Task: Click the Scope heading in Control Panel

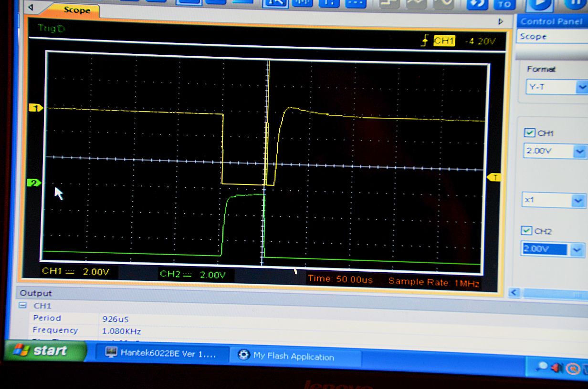Action: 533,37
